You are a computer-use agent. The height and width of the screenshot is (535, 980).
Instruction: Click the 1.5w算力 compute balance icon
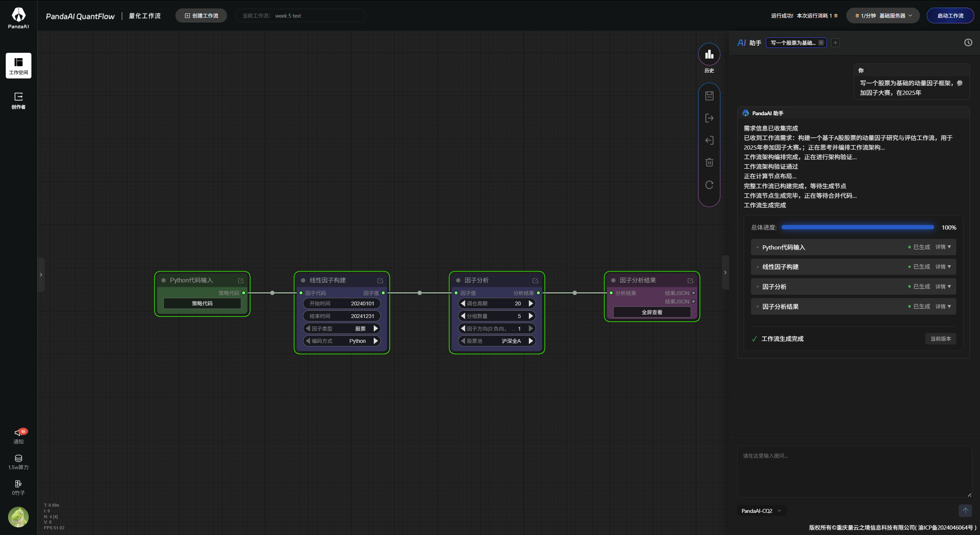(18, 462)
